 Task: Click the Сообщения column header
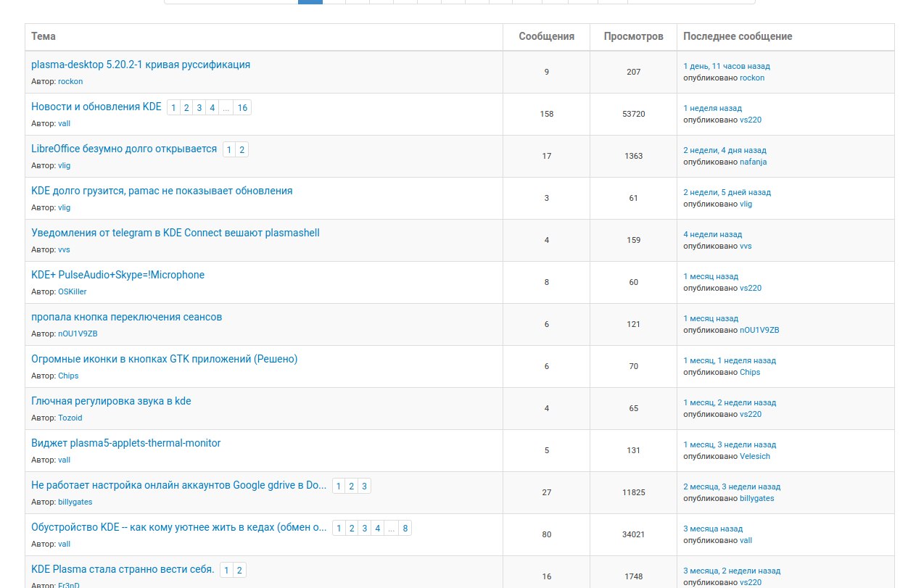[547, 36]
